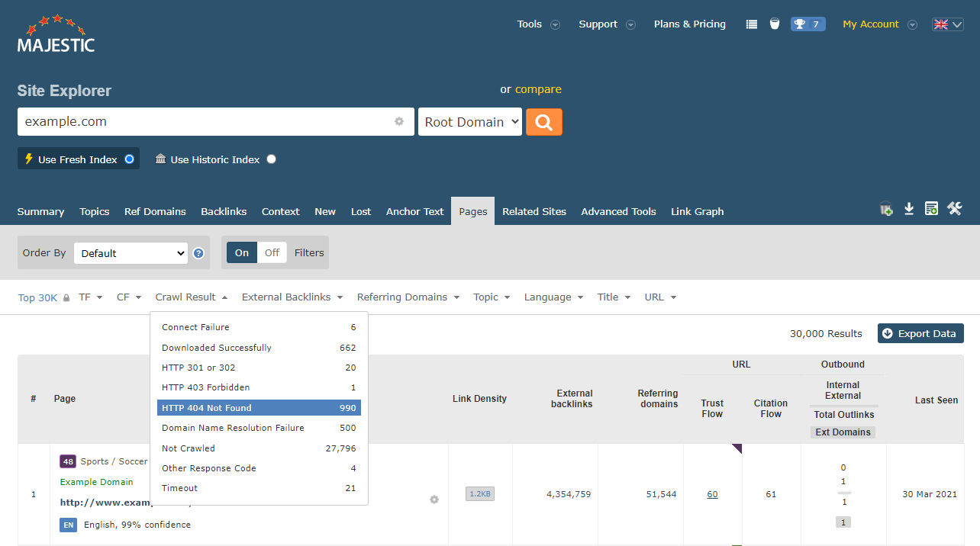The height and width of the screenshot is (546, 980).
Task: Switch to the Summary tab
Action: [40, 211]
